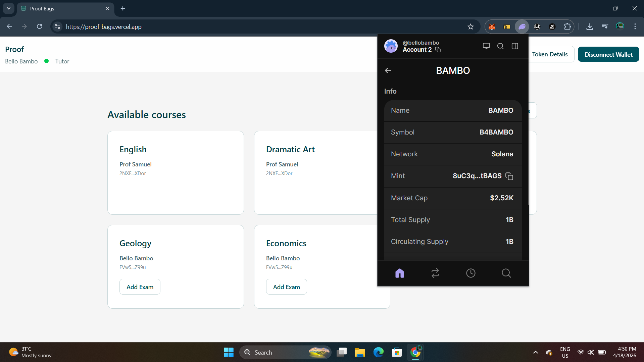Screen dimensions: 644x362
Task: Open the Dramatic Art course card
Action: click(315, 173)
